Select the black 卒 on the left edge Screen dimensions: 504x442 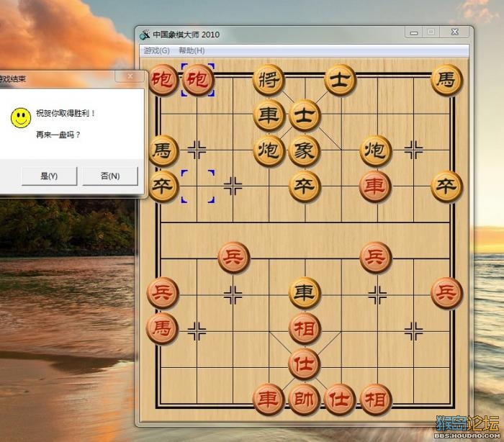tap(163, 186)
